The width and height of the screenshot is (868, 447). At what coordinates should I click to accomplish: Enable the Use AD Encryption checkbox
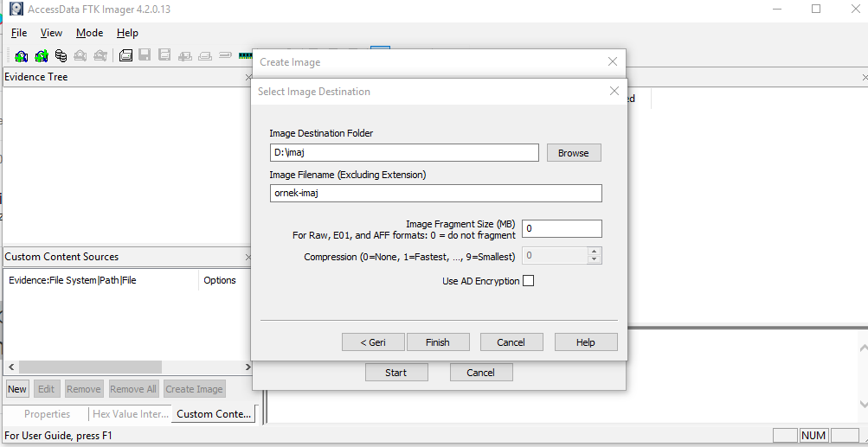(x=529, y=281)
